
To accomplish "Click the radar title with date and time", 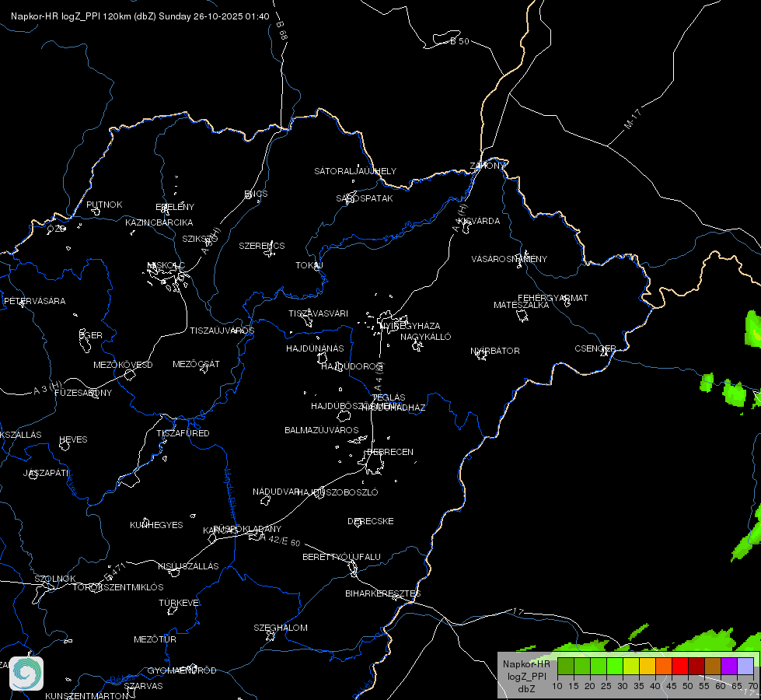I will 140,16.
